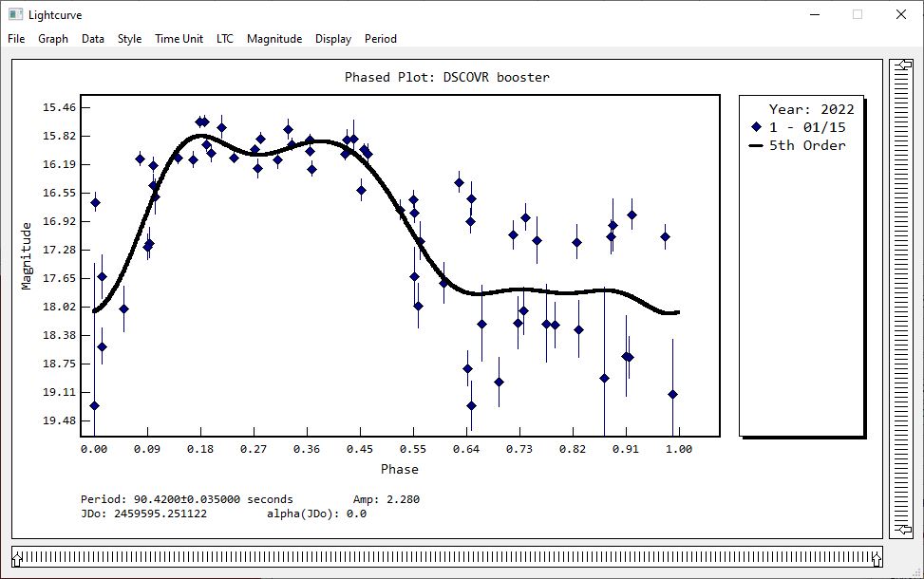924x579 pixels.
Task: Open the Data menu
Action: (x=92, y=39)
